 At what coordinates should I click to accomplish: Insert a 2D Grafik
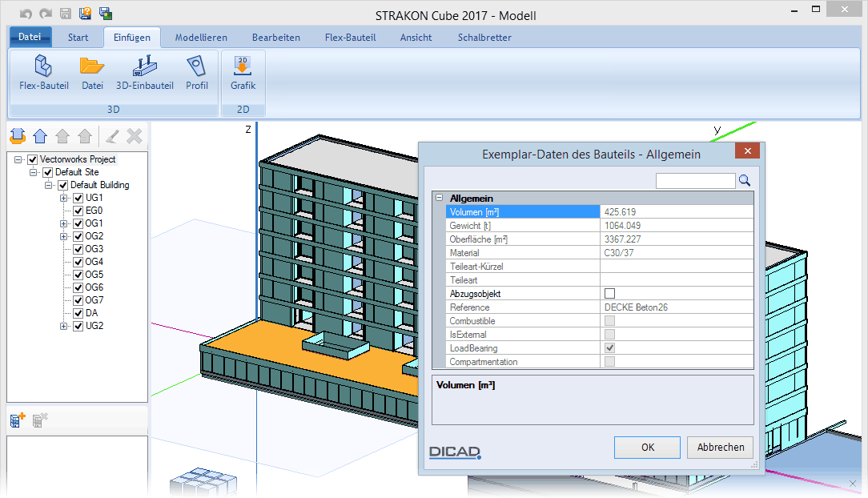(x=243, y=73)
